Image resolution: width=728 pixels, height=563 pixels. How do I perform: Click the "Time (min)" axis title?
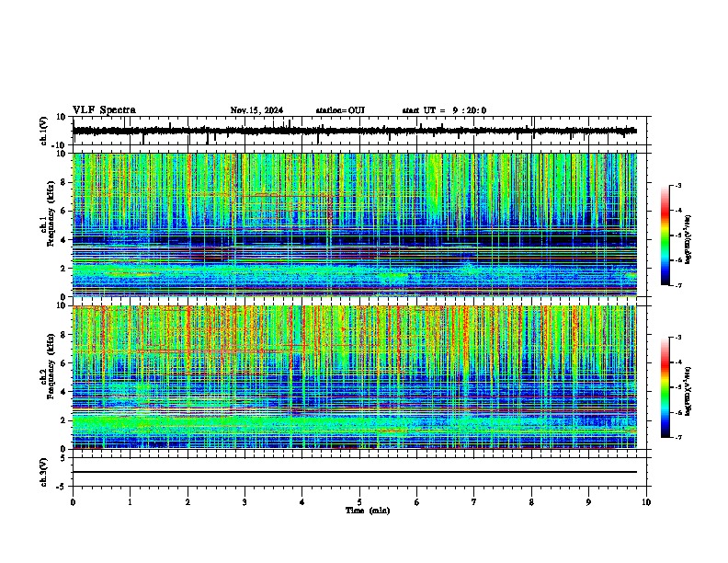click(368, 511)
